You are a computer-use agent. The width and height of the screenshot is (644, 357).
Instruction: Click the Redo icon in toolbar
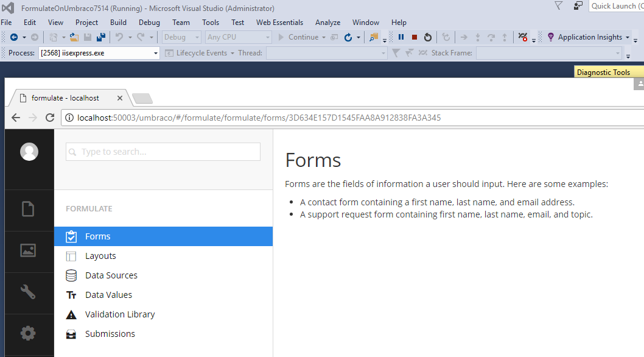point(141,37)
